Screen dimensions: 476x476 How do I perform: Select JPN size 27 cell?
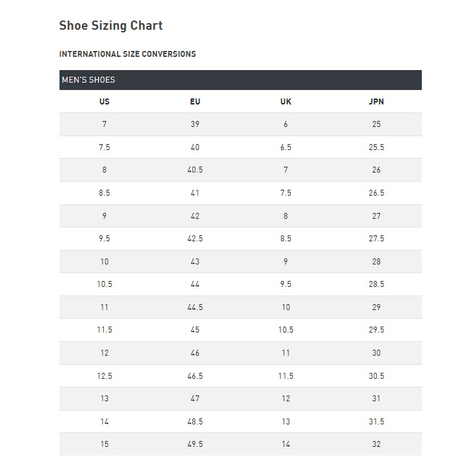point(376,216)
